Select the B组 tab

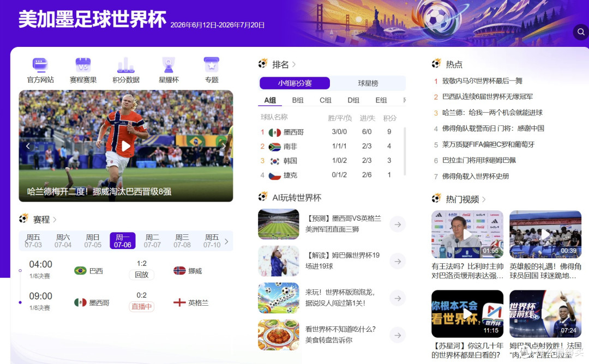[x=298, y=100]
